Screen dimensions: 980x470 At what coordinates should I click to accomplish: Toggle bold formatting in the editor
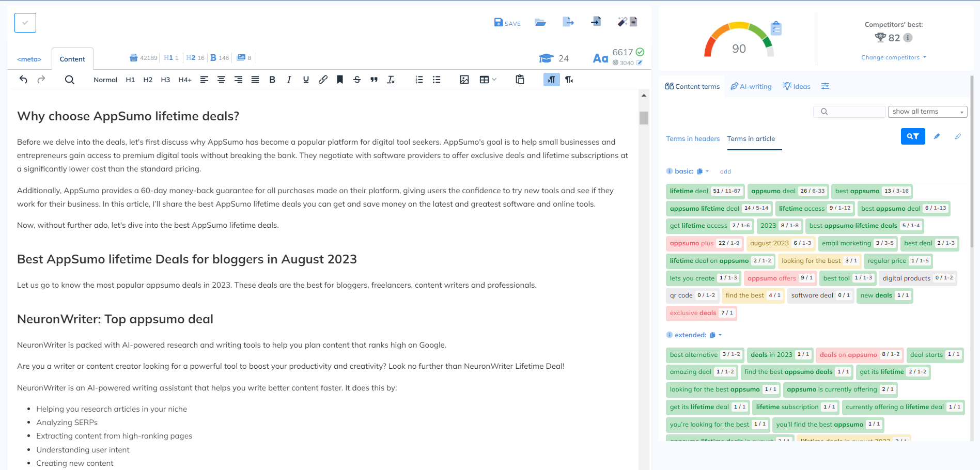tap(272, 80)
